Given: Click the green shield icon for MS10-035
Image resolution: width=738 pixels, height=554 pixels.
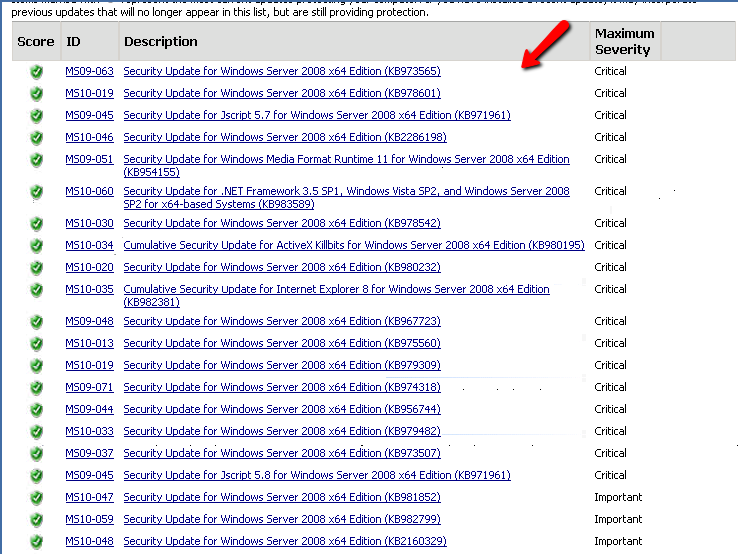Looking at the screenshot, I should click(36, 289).
